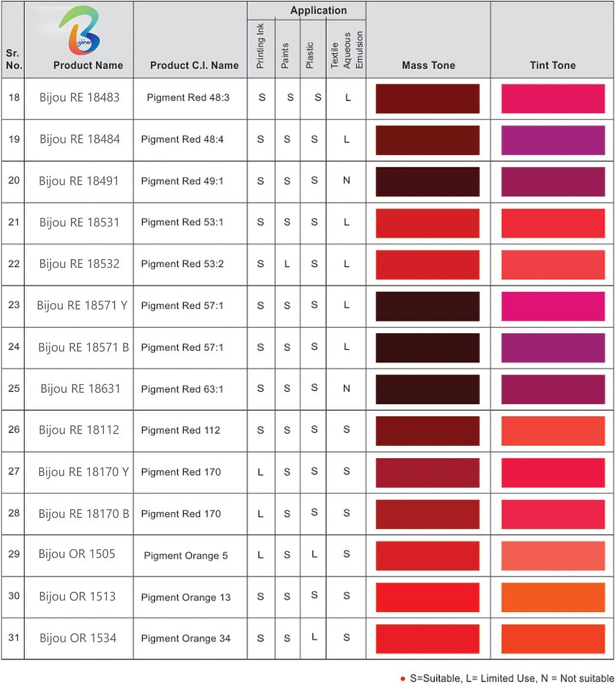Viewport: 616px width, 686px height.
Task: Choose the Tint Tone swatch for Bijou OR 1505
Action: (x=553, y=555)
